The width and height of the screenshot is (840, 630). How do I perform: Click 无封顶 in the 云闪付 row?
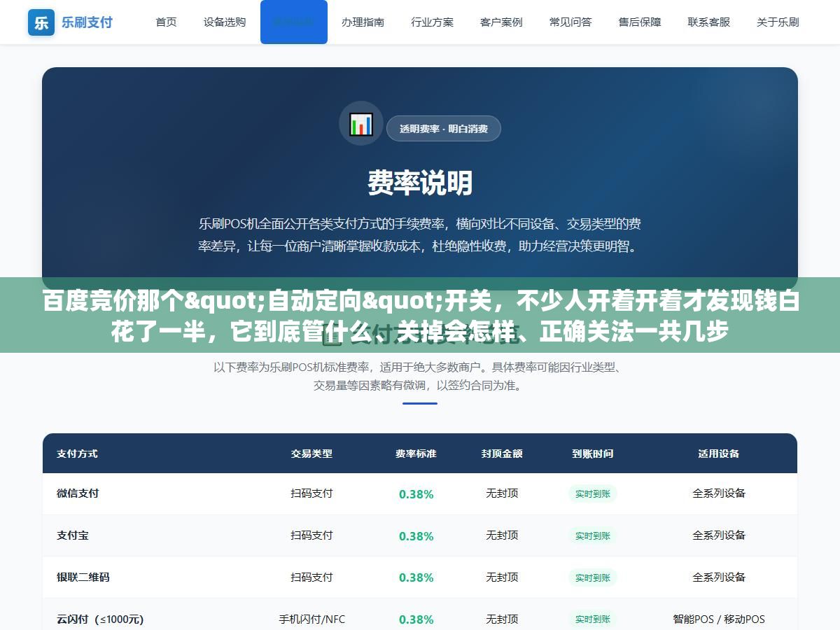click(502, 619)
